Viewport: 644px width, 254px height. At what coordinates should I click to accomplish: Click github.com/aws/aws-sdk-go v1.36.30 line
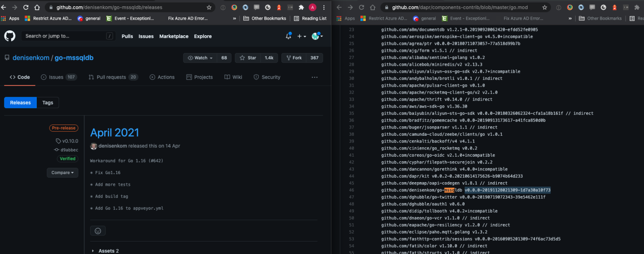[424, 107]
